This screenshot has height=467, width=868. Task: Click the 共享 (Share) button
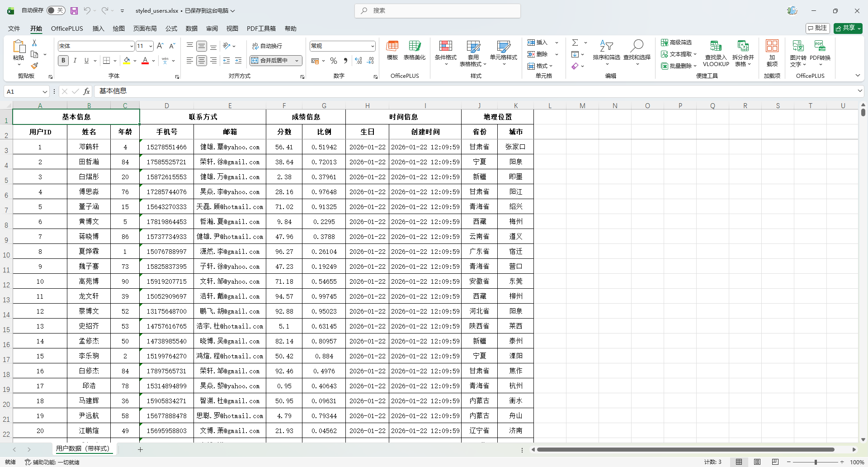[848, 28]
